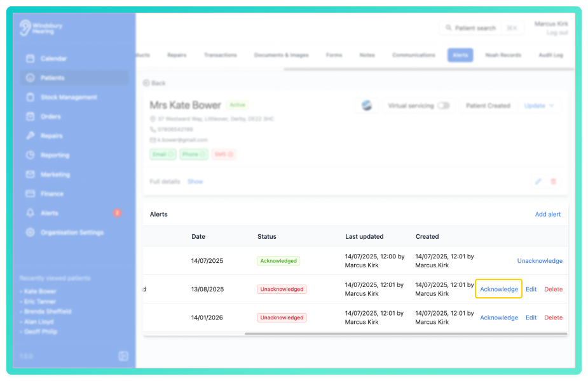Acknowledge the 14/01/2026 alert

coord(499,317)
